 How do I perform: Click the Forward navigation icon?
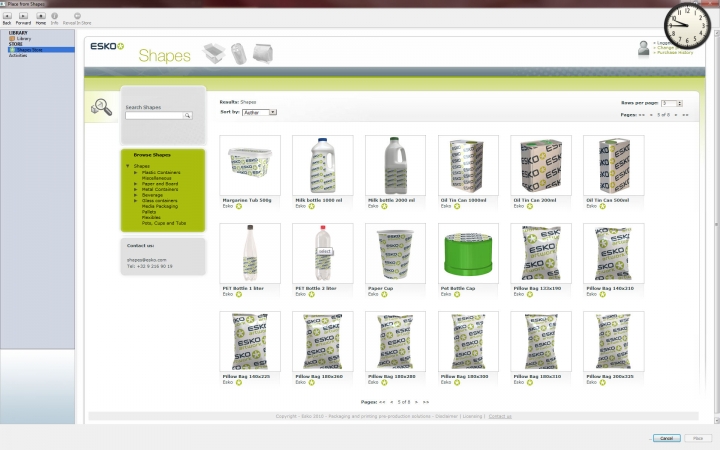[24, 16]
